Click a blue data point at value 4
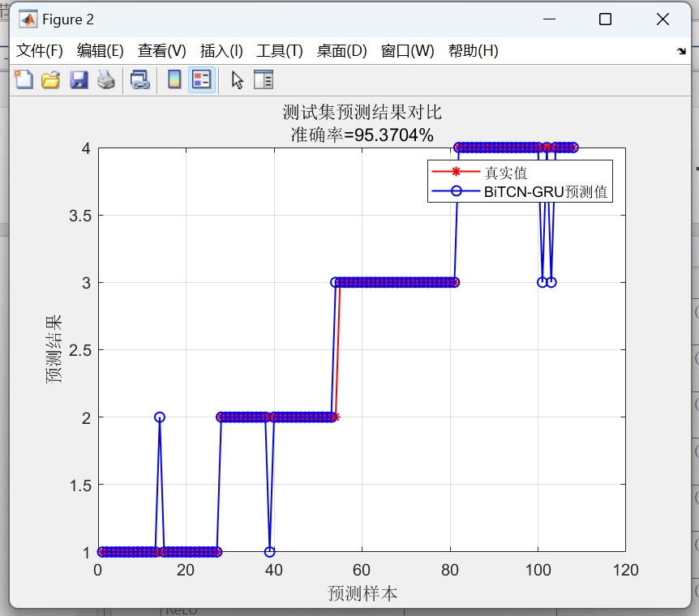The height and width of the screenshot is (616, 699). [x=503, y=148]
